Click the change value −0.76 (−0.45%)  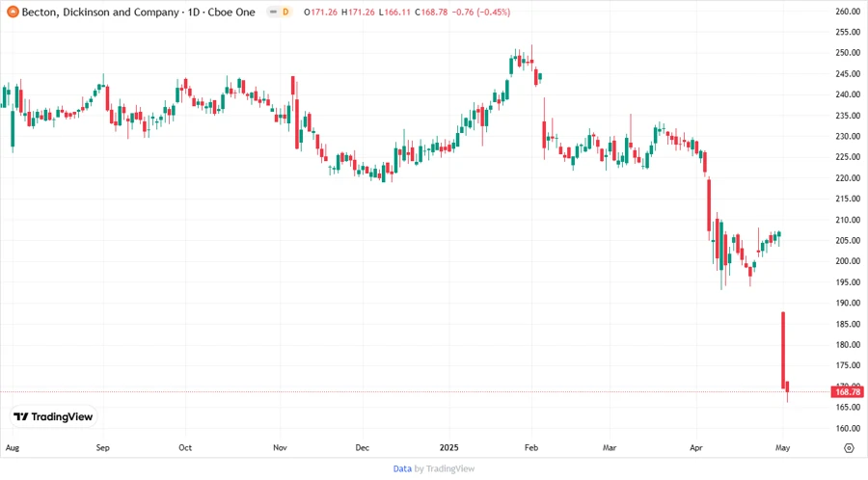coord(481,12)
